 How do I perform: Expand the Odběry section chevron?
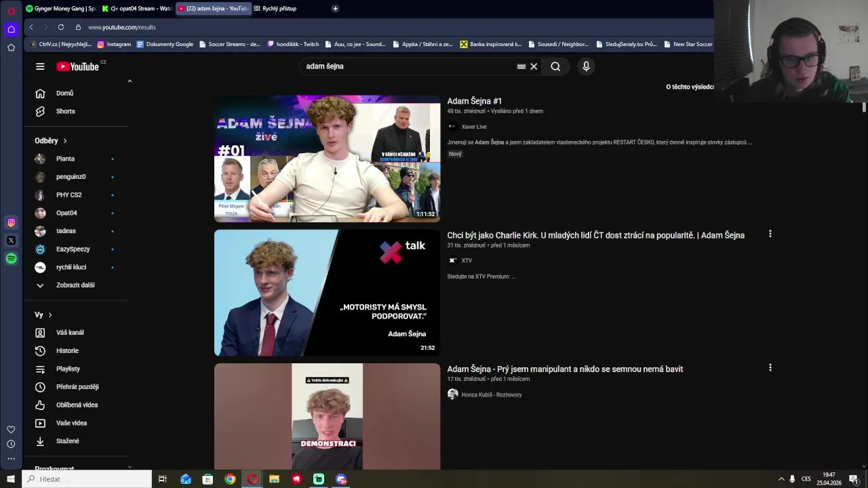[65, 141]
